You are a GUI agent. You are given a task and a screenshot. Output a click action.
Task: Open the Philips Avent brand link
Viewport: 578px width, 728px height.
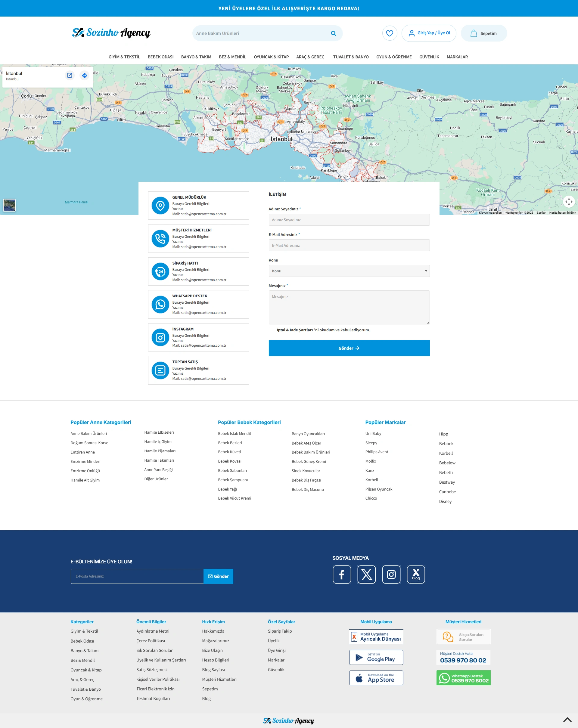(376, 452)
